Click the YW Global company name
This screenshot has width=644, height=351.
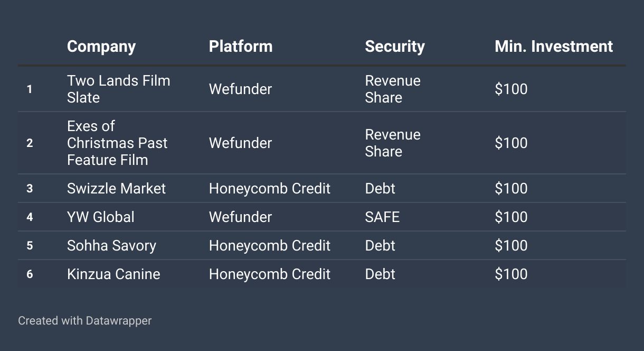(101, 217)
